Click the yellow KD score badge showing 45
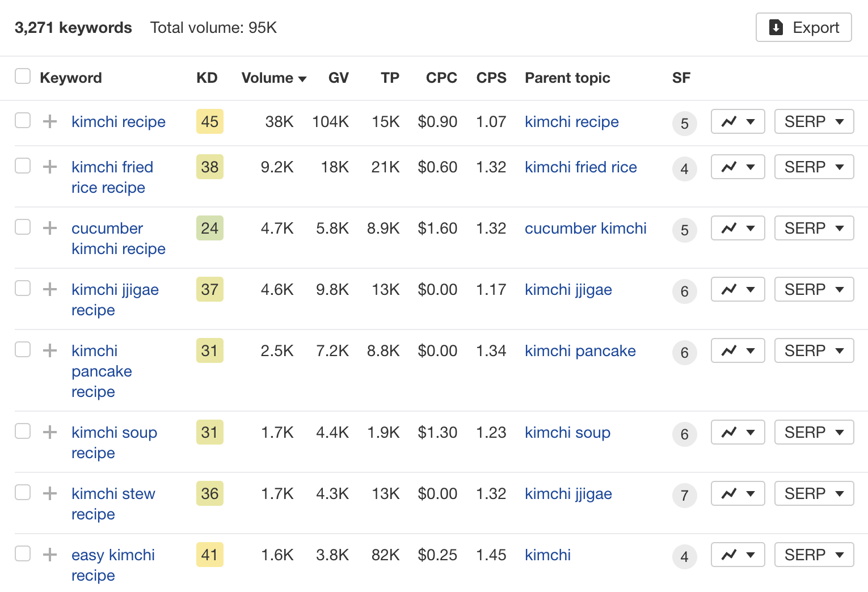Viewport: 868px width, 592px height. coord(209,121)
